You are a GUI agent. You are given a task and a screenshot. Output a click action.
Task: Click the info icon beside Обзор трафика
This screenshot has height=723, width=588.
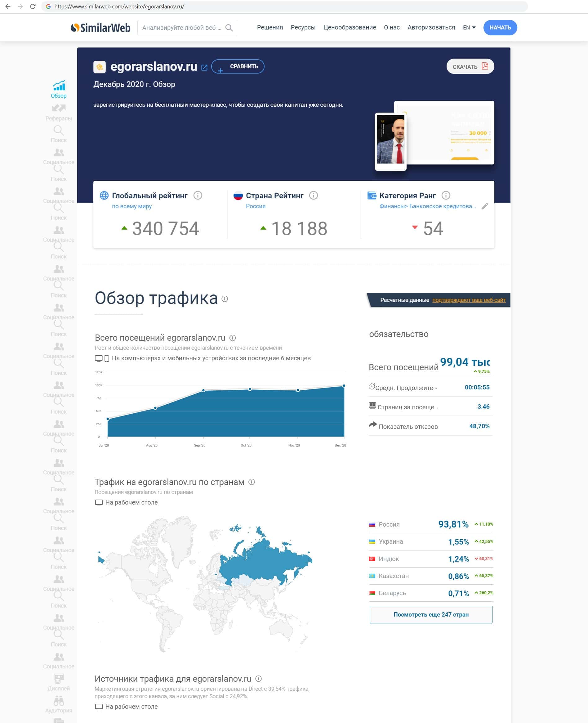225,299
